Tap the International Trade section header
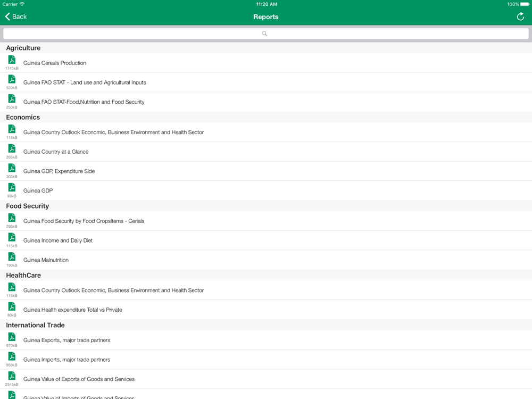Viewport: 532px width, 399px height. pyautogui.click(x=35, y=325)
